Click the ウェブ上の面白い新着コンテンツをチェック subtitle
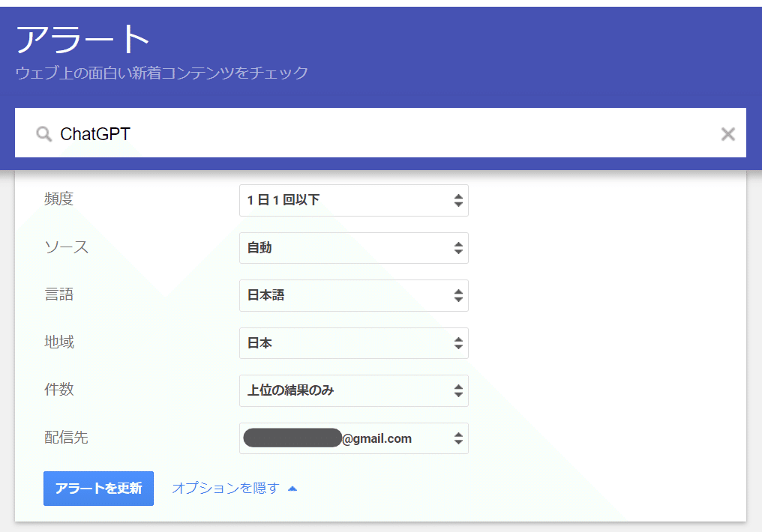762x532 pixels. click(162, 73)
